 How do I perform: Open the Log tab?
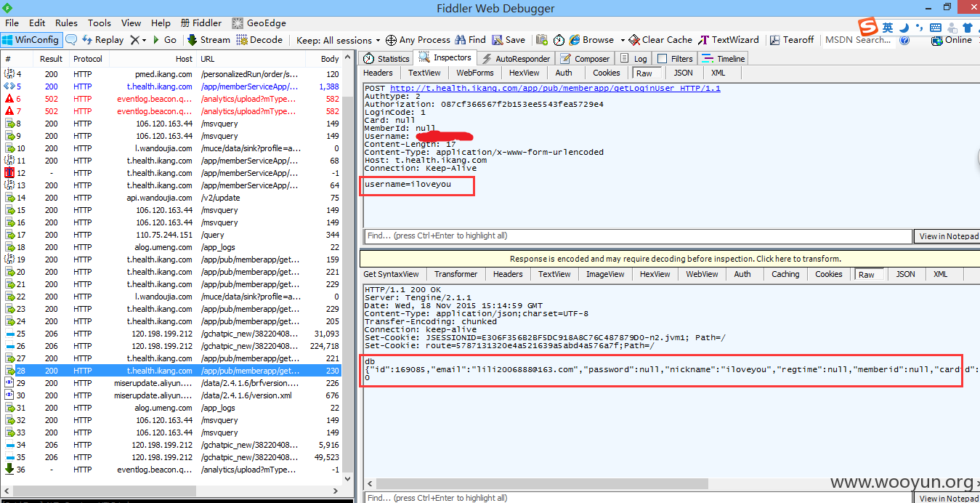[x=633, y=59]
